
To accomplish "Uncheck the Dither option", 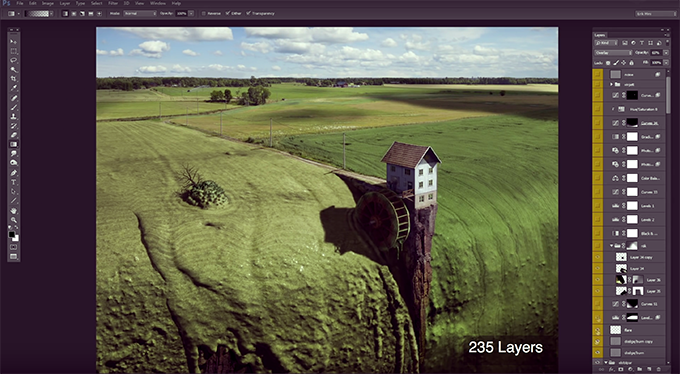I will pyautogui.click(x=228, y=13).
